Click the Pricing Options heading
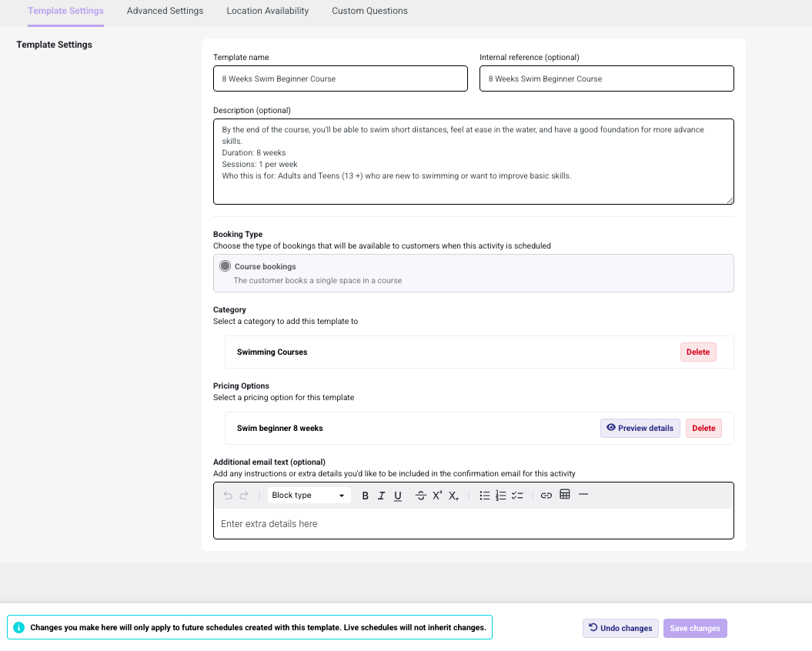This screenshot has width=812, height=651. click(241, 386)
